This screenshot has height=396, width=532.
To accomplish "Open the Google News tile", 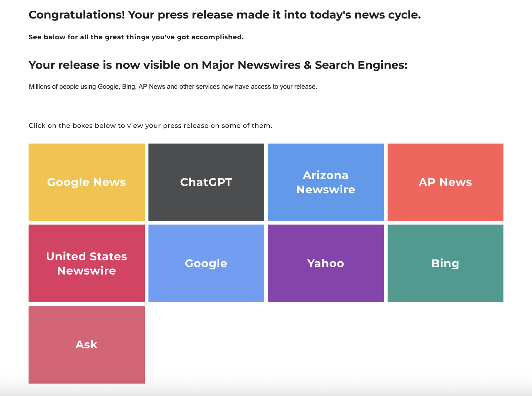I will click(86, 182).
